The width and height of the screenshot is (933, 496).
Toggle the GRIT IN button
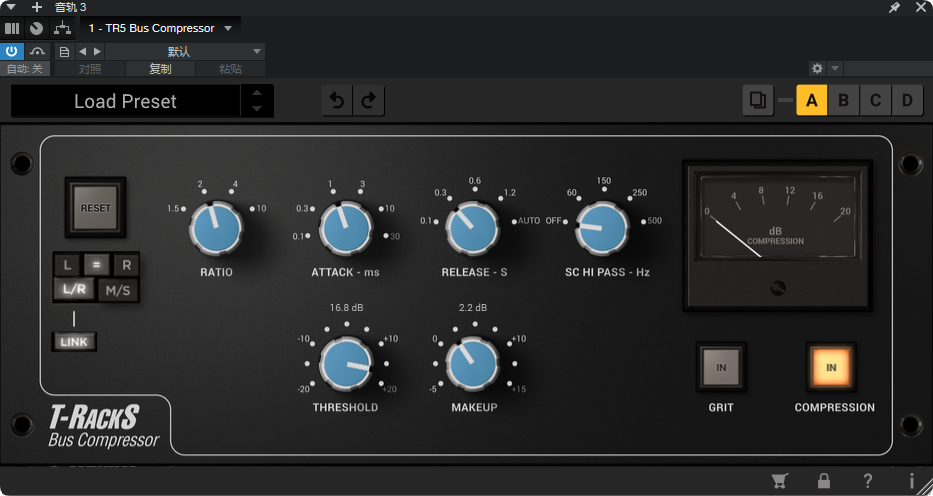[721, 368]
